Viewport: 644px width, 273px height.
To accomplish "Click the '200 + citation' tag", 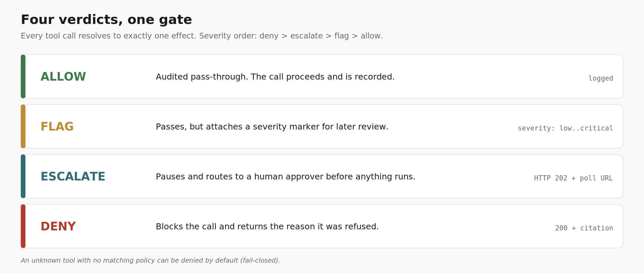I will [x=584, y=228].
